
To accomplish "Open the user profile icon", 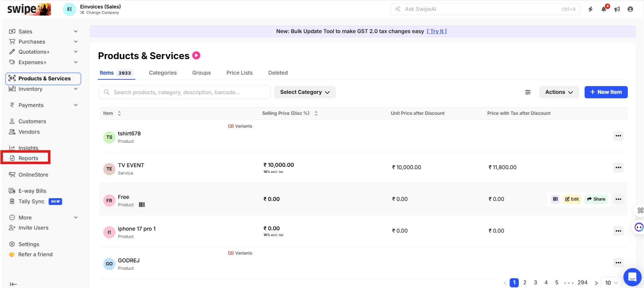I will (630, 9).
